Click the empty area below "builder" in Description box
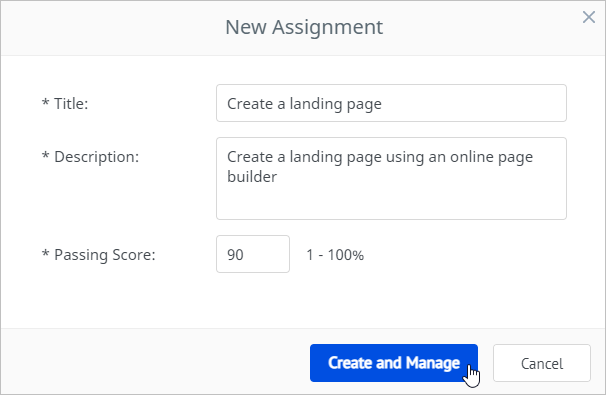The image size is (606, 395). click(x=391, y=203)
